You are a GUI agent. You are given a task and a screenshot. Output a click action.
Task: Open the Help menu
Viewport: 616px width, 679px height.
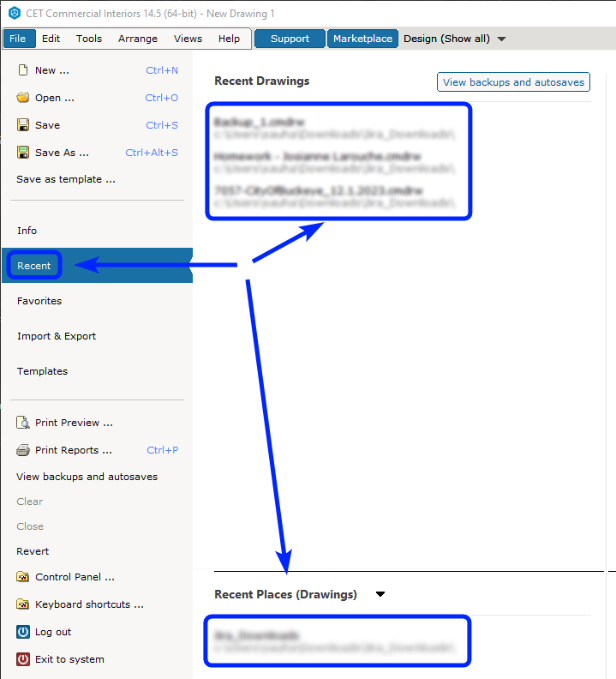point(229,39)
